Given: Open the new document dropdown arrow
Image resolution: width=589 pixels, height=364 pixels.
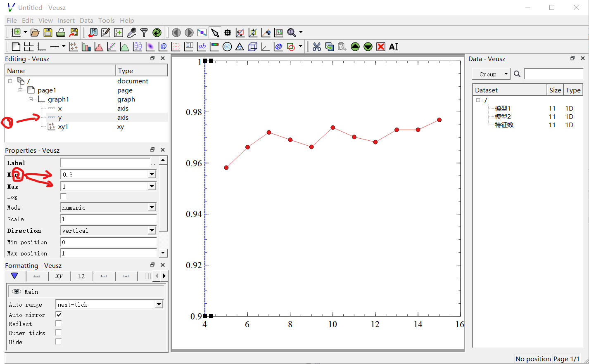Looking at the screenshot, I should click(x=25, y=32).
